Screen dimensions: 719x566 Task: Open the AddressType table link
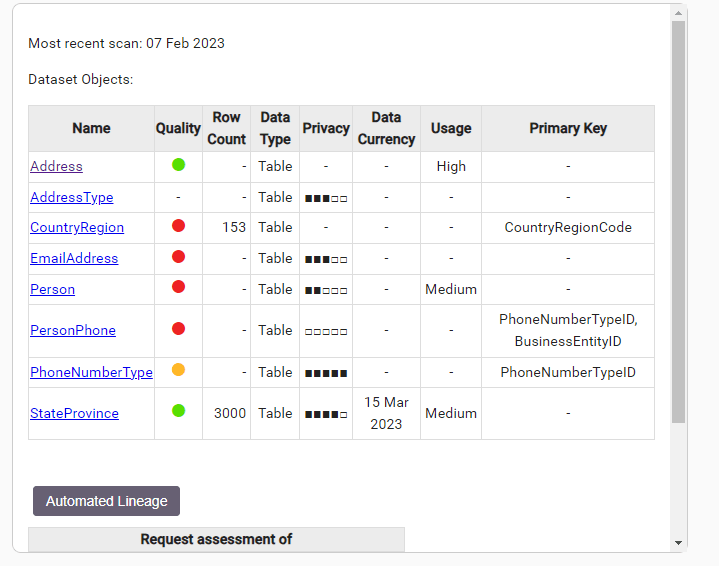coord(72,198)
